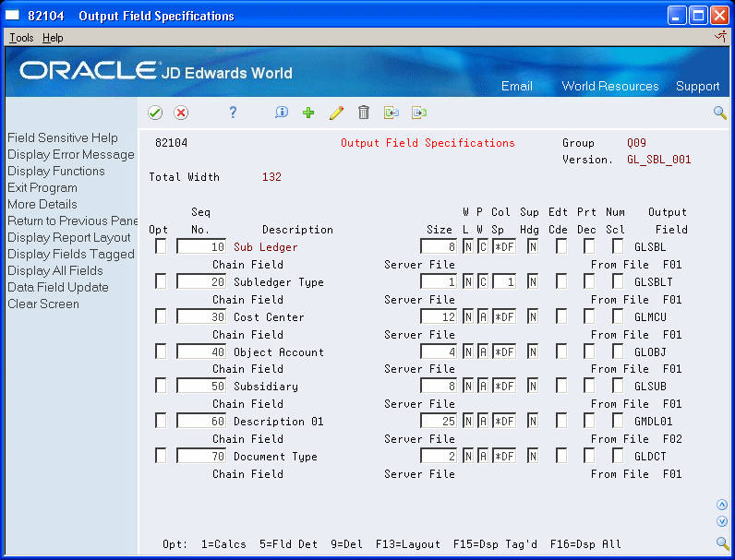Open the Help menu
The image size is (735, 560).
pyautogui.click(x=53, y=38)
